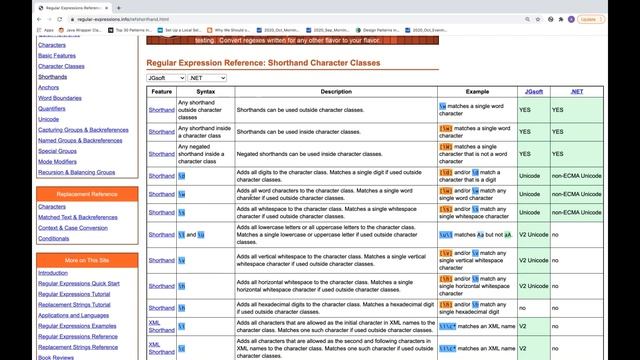The width and height of the screenshot is (640, 360).
Task: Open the 2020_Sep_Mornin bookmark
Action: 328,30
